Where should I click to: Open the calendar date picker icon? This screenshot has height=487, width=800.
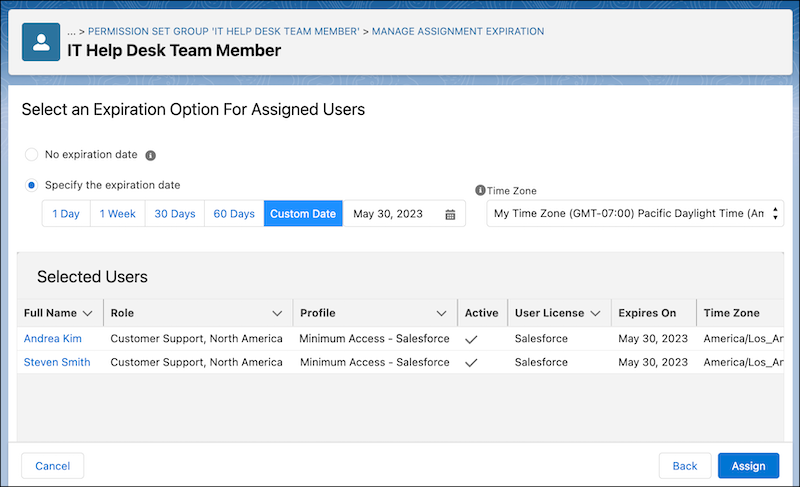(x=450, y=215)
